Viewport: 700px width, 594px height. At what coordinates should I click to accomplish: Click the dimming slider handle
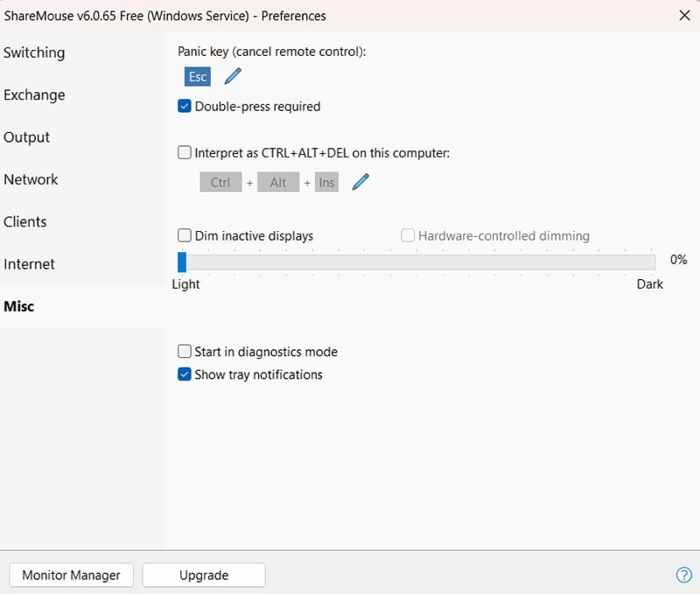(x=182, y=262)
